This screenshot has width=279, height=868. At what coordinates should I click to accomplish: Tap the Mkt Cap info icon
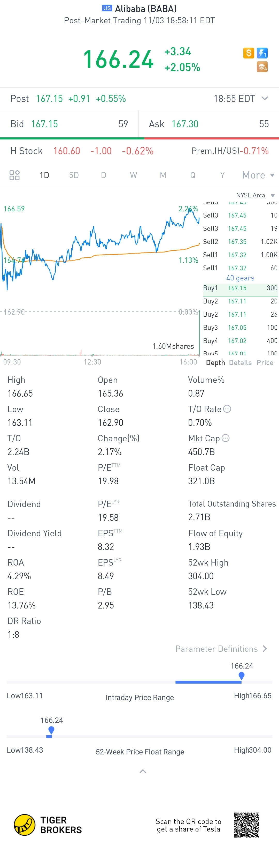coord(226,438)
